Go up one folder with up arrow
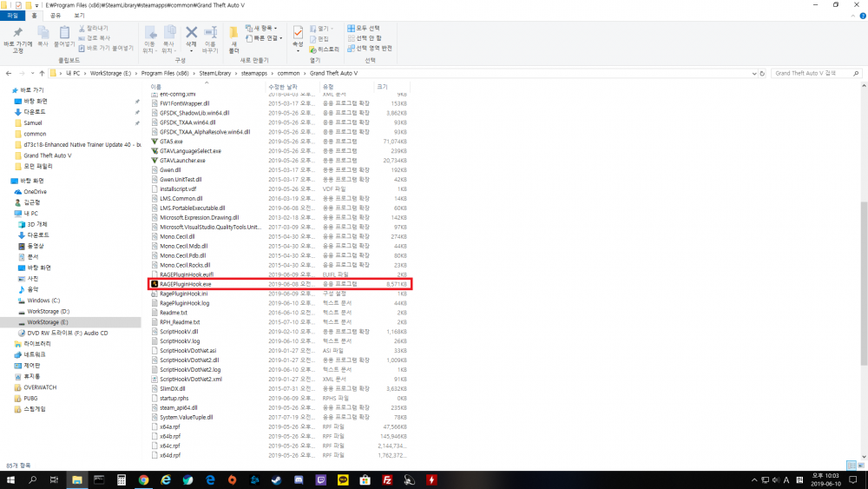 point(42,73)
